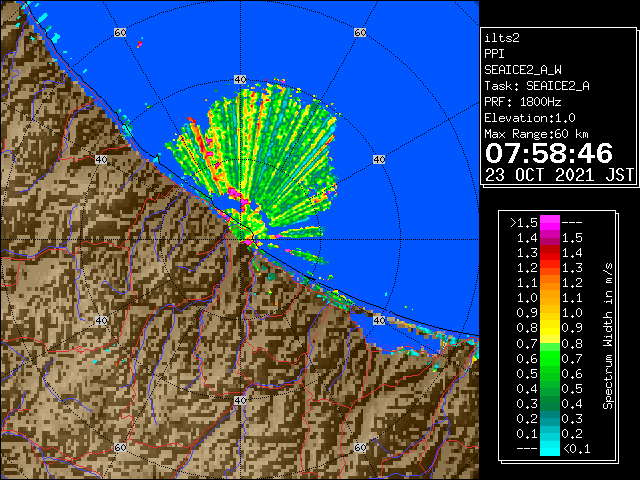This screenshot has width=640, height=480.
Task: Click the '40' range label southwest over land
Action: coord(101,320)
